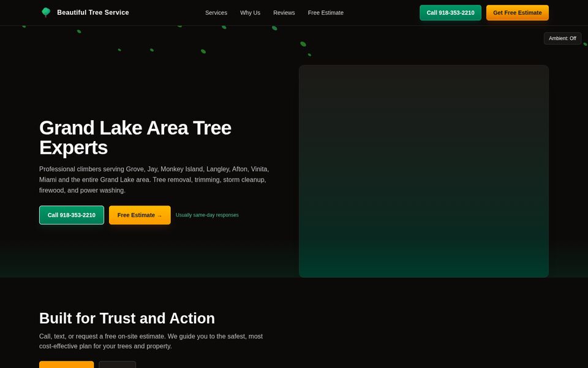Click the hero Call 918-353-2210 button

pyautogui.click(x=72, y=215)
